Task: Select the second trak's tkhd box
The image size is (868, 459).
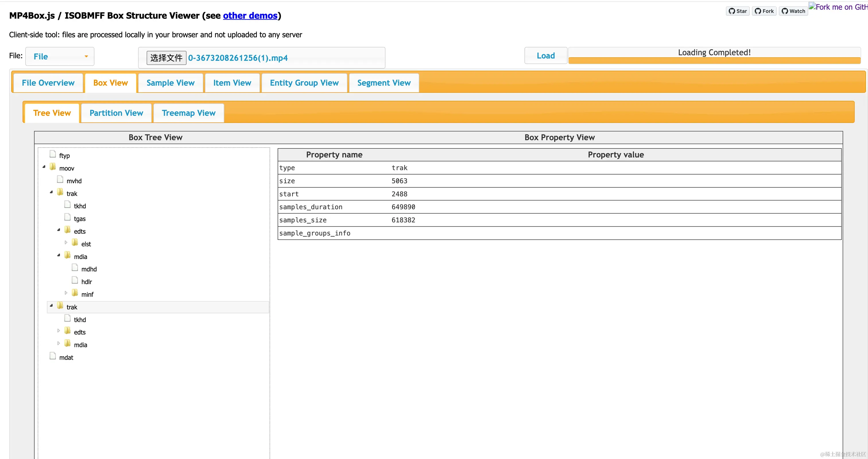Action: click(x=80, y=320)
